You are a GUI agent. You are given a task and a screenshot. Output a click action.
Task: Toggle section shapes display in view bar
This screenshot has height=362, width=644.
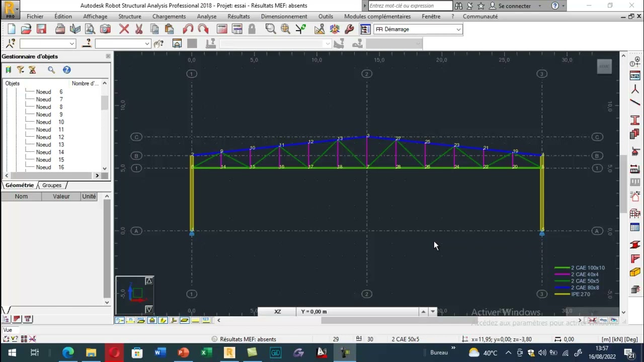163,320
